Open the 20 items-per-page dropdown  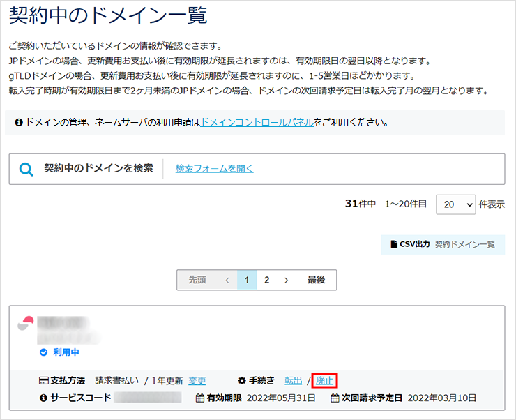pyautogui.click(x=455, y=204)
